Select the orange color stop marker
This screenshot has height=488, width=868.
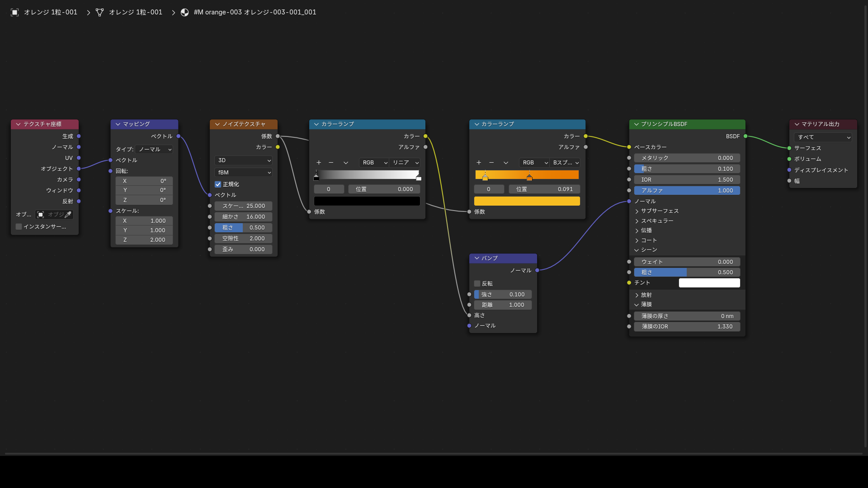click(x=529, y=178)
